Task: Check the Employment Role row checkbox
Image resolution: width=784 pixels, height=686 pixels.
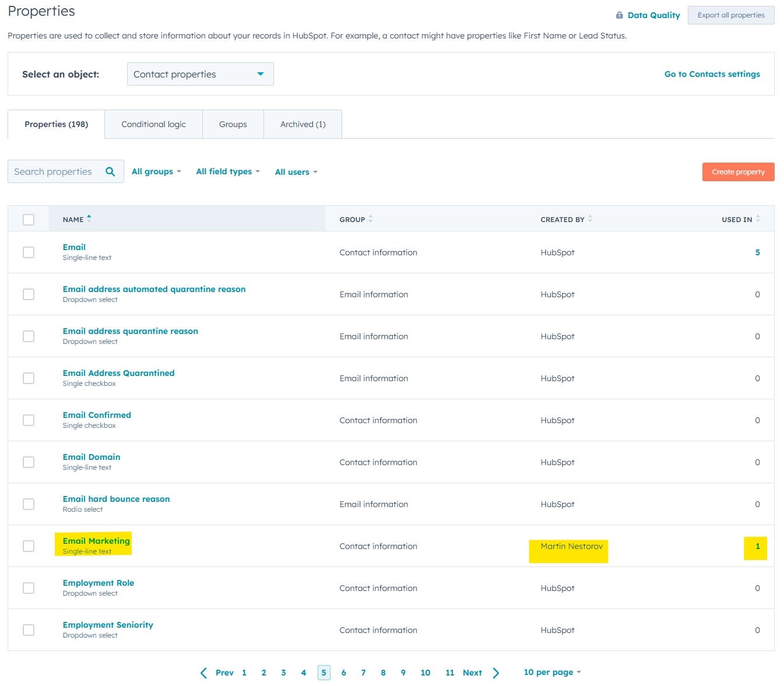Action: click(x=29, y=588)
